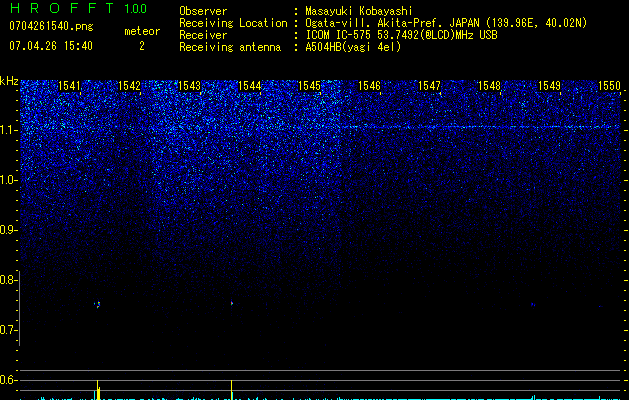The image size is (629, 400).
Task: Click the meteor counter label
Action: [x=142, y=31]
